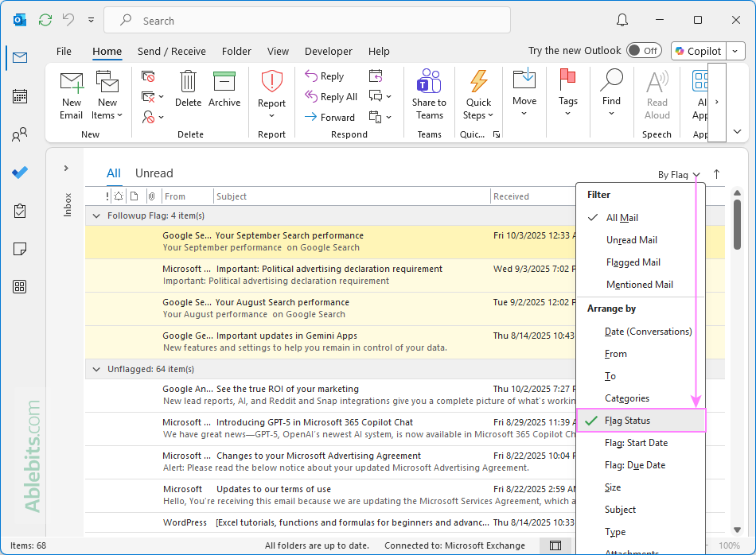
Task: Select Mentioned Mail filter option
Action: tap(641, 284)
